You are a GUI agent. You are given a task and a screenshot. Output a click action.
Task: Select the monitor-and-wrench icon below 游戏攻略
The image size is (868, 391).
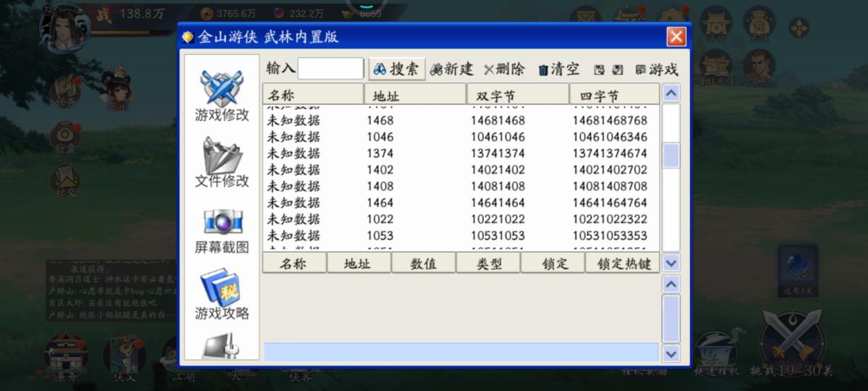tap(222, 348)
